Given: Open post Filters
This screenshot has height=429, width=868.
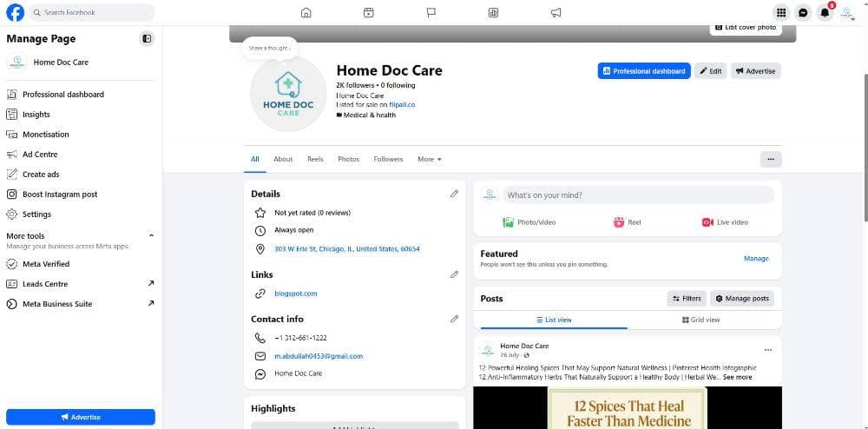Looking at the screenshot, I should 687,299.
